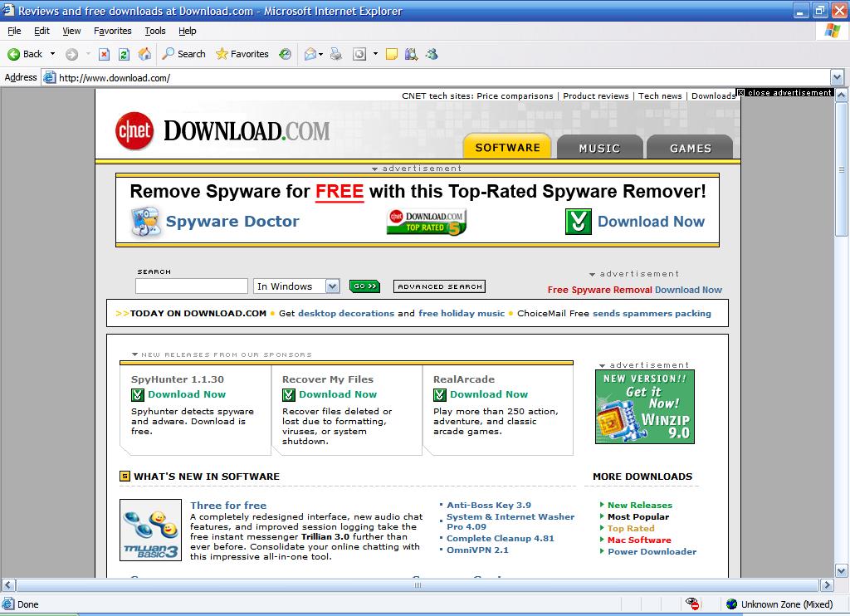Image resolution: width=850 pixels, height=616 pixels.
Task: Open the Favorites menu in the menu bar
Action: click(113, 31)
